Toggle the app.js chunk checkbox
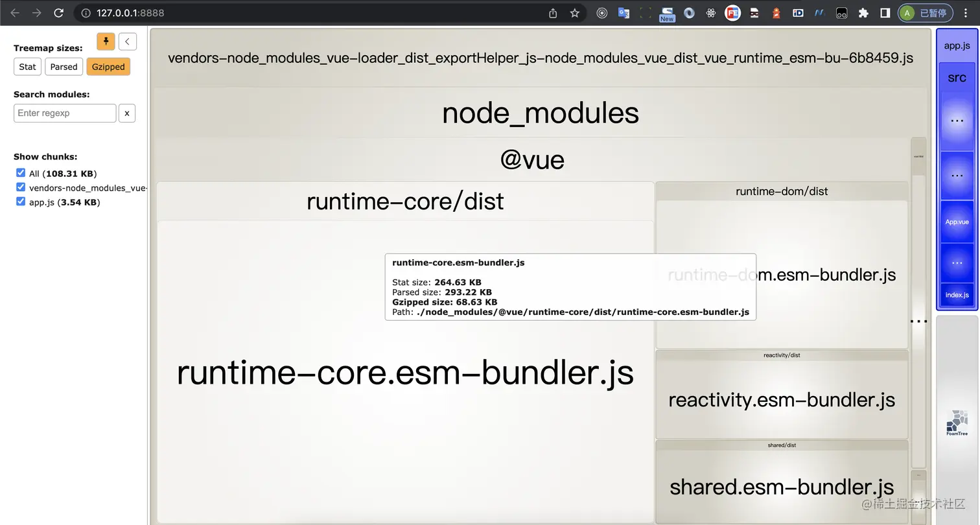This screenshot has width=980, height=525. pyautogui.click(x=21, y=202)
